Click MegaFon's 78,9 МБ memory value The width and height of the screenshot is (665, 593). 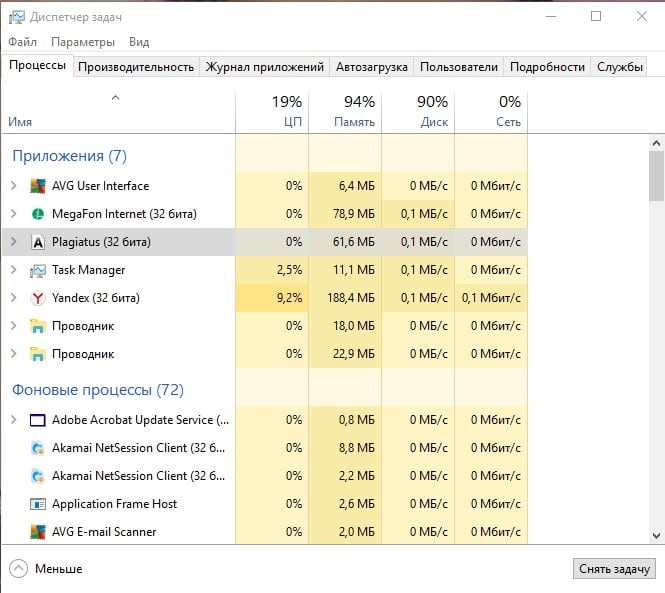coord(354,214)
